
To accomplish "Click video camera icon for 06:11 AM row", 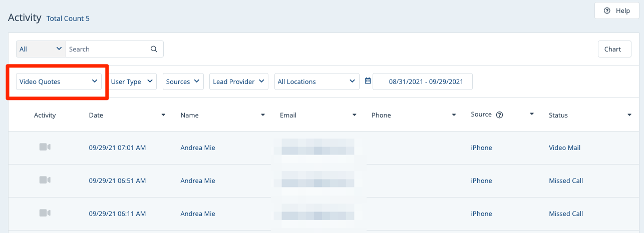I will [45, 213].
